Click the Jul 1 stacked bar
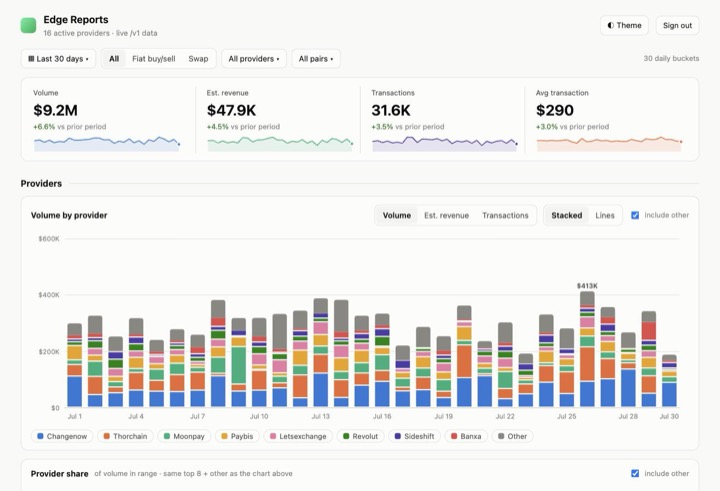The height and width of the screenshot is (491, 720). [x=74, y=365]
